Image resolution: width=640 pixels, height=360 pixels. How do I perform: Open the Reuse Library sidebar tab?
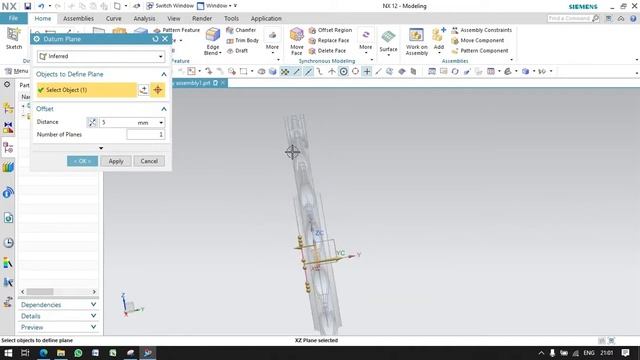point(8,167)
